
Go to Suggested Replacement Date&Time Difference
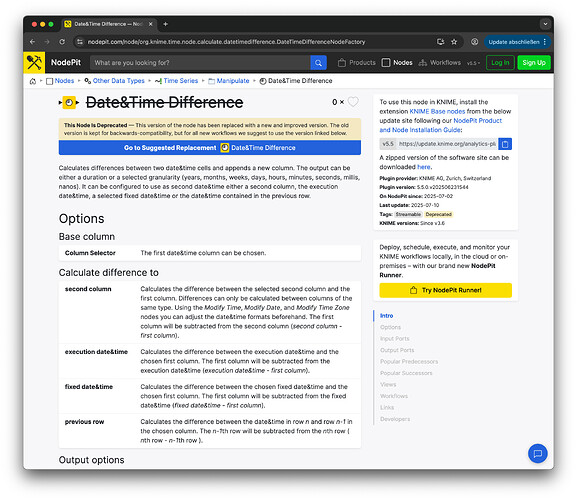point(210,148)
